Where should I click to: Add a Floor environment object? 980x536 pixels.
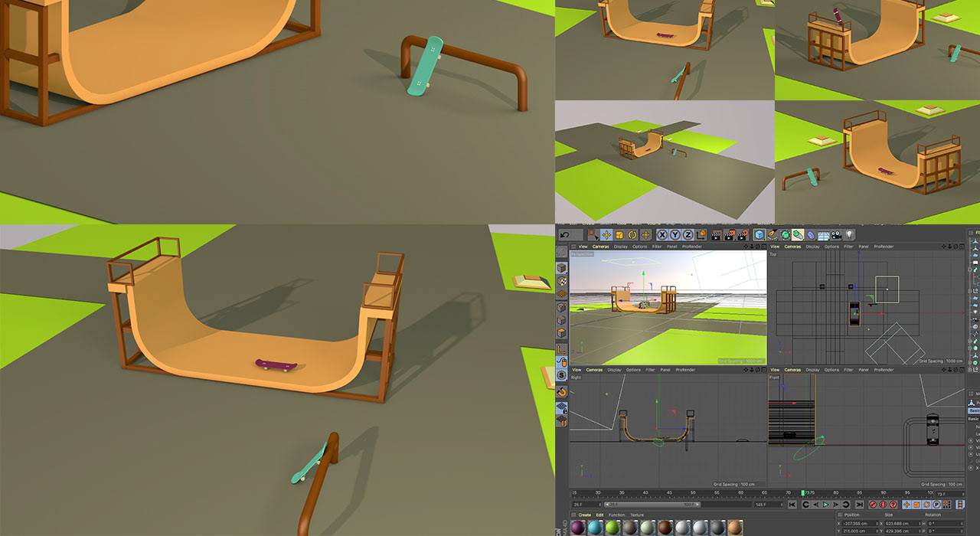coord(824,235)
